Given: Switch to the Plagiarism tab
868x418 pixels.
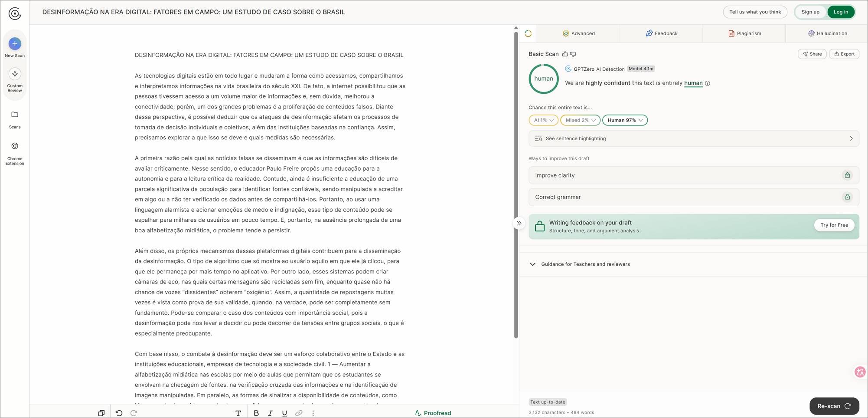Looking at the screenshot, I should point(744,33).
